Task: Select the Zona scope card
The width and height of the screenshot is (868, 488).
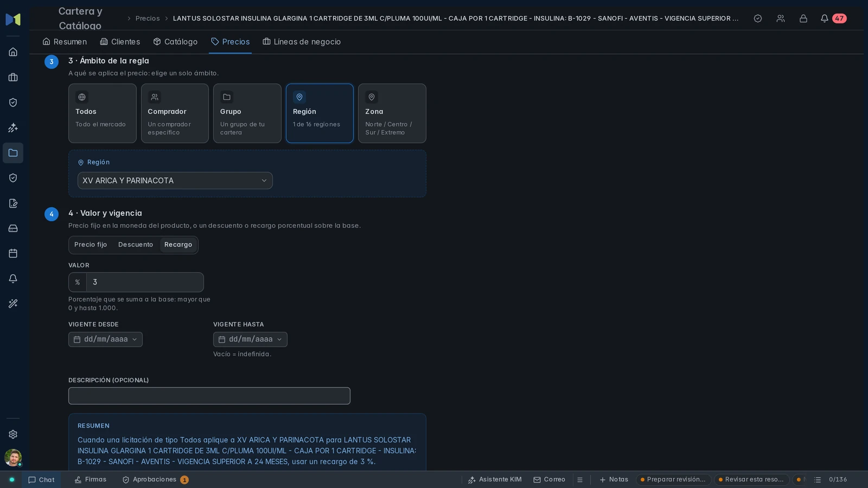Action: tap(392, 113)
